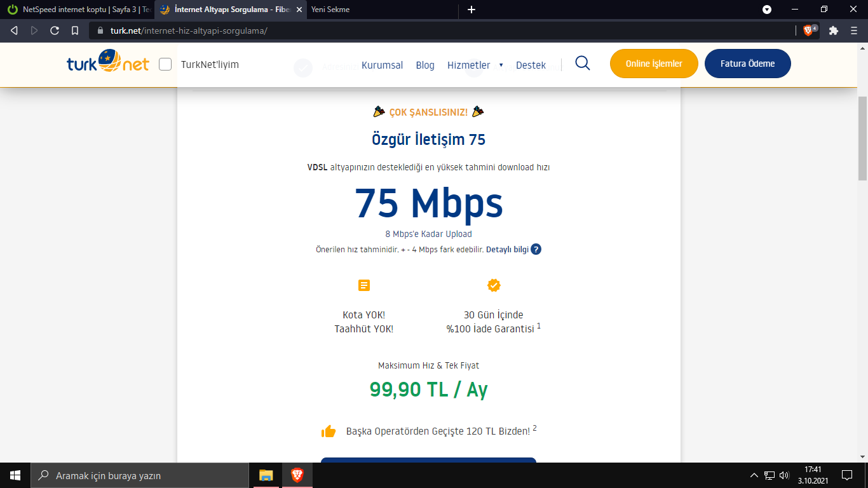Open the Kurumsal menu item
This screenshot has width=868, height=488.
click(x=383, y=65)
